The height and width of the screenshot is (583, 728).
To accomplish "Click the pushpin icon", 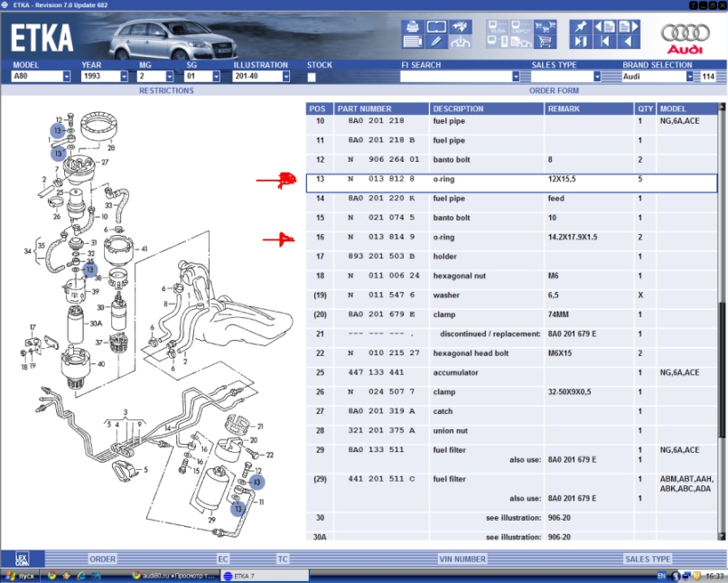I will click(x=581, y=26).
